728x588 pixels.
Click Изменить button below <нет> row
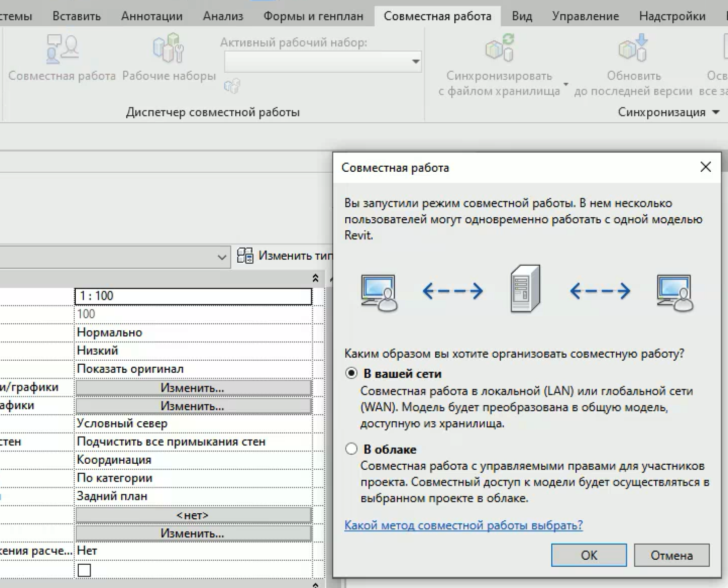(193, 533)
